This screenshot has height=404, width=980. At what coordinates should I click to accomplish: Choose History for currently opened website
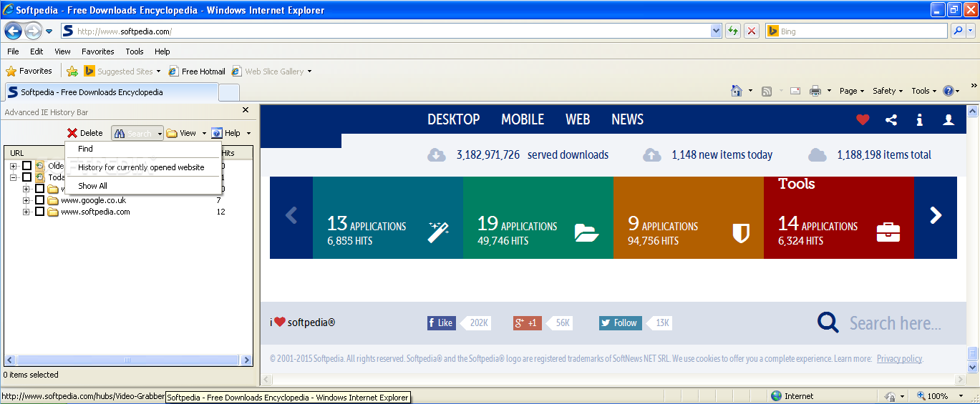coord(142,167)
